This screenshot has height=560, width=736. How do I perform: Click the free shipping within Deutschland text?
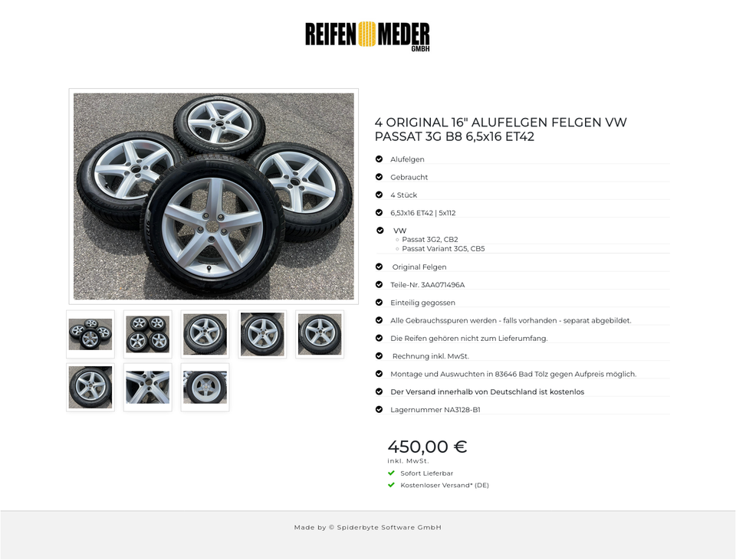(x=488, y=391)
